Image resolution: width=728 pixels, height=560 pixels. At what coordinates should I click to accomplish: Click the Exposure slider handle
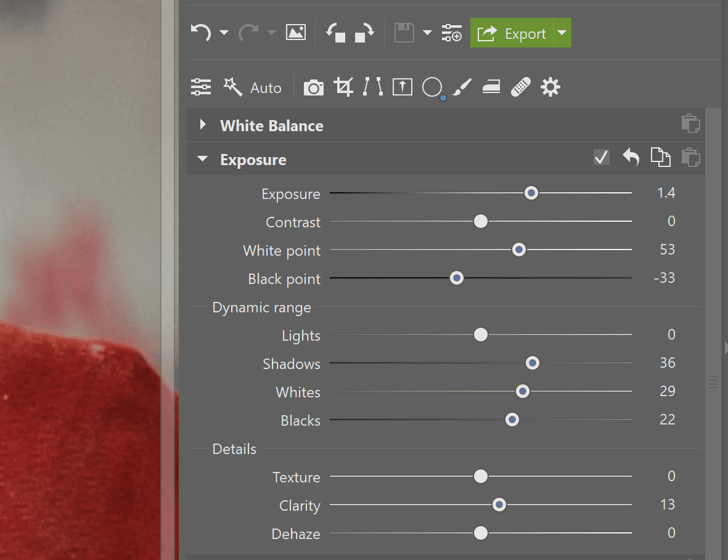coord(531,193)
